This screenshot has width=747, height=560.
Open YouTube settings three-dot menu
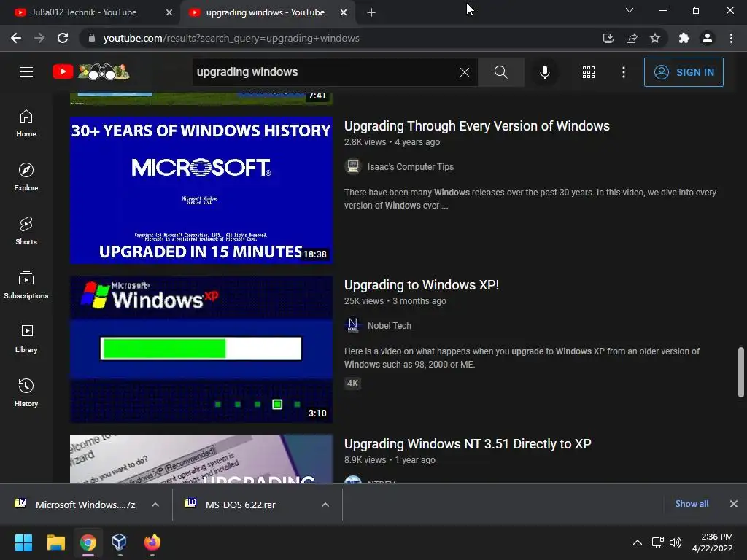tap(624, 72)
